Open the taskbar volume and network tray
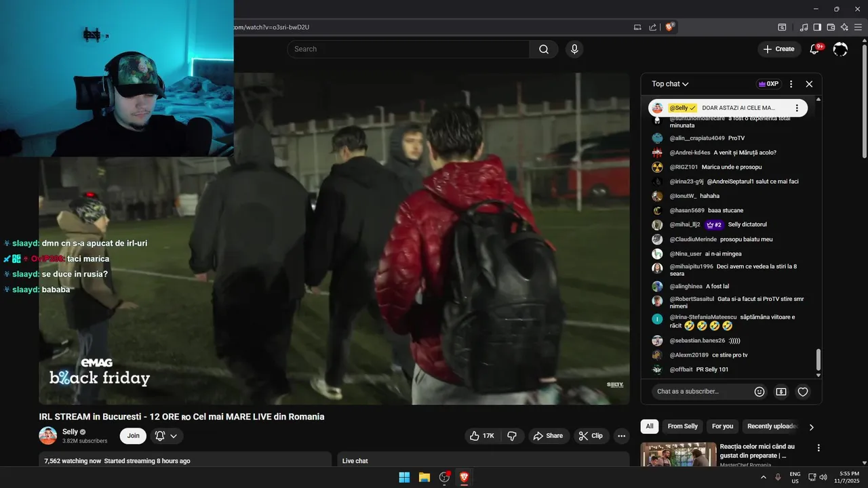This screenshot has height=488, width=868. [x=818, y=477]
